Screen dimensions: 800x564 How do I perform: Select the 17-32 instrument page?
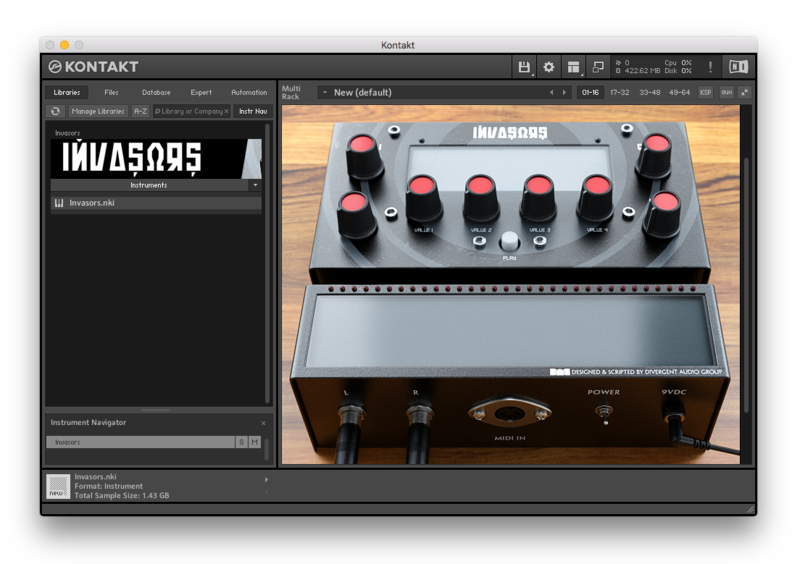click(620, 92)
